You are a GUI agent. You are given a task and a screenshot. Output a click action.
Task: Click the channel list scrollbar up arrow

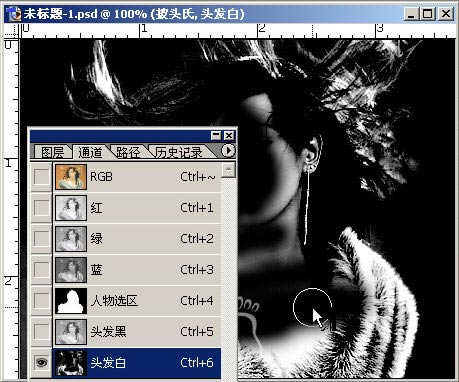(x=228, y=170)
